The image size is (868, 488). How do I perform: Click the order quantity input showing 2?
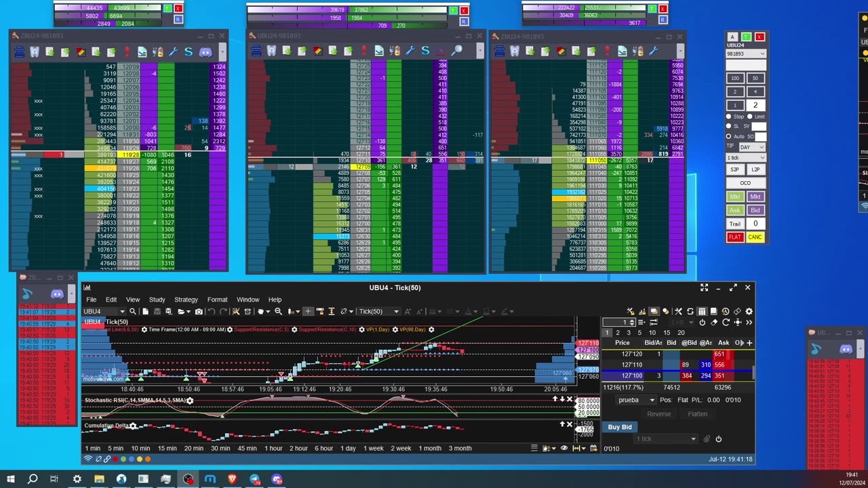(755, 105)
